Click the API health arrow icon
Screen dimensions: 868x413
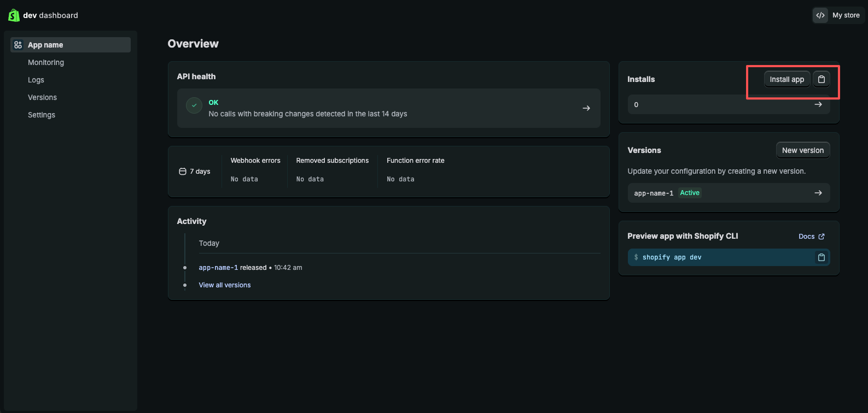[586, 108]
